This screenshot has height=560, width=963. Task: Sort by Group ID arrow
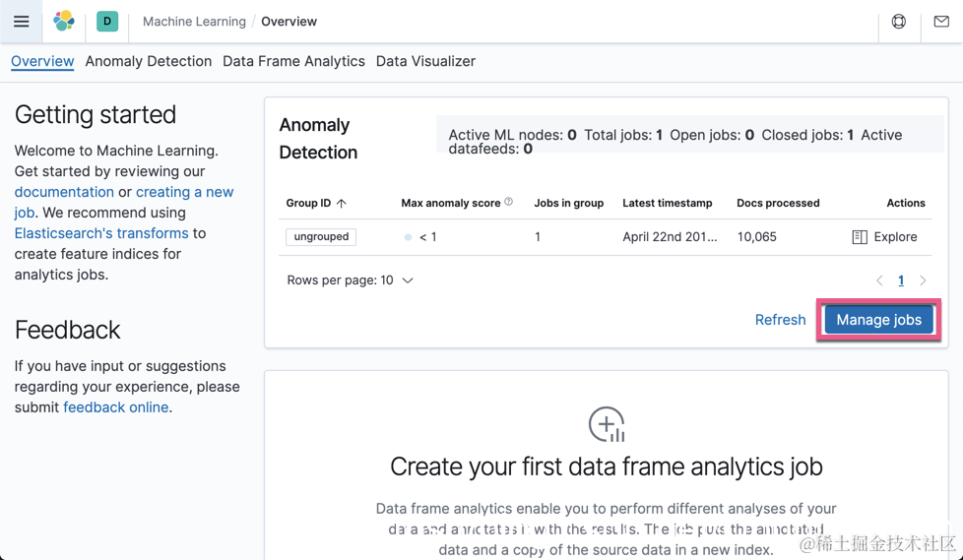click(342, 203)
